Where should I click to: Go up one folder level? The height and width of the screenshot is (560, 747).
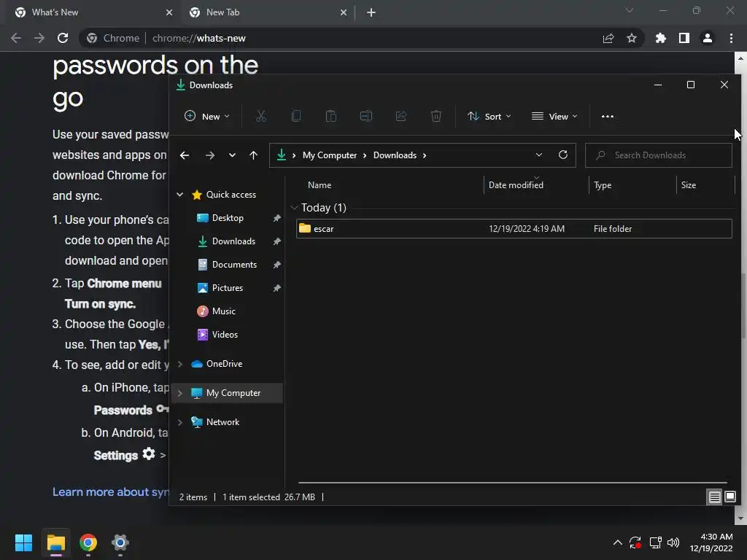(253, 155)
